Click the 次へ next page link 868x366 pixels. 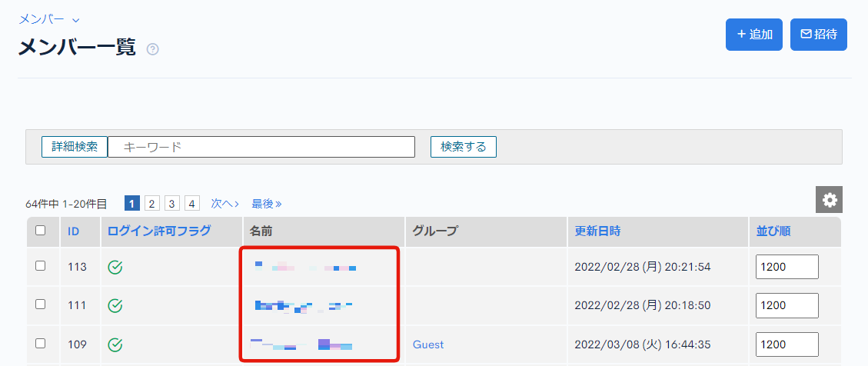tap(224, 204)
